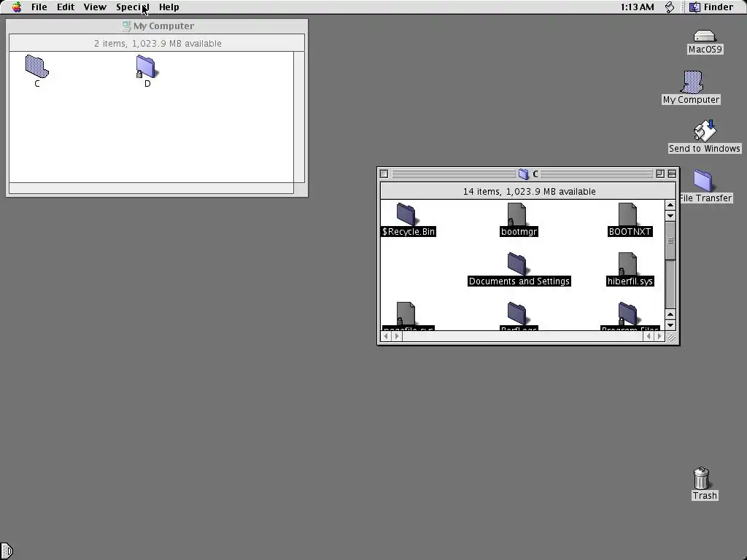Select the My Computer desktop icon
This screenshot has width=747, height=560.
point(692,82)
